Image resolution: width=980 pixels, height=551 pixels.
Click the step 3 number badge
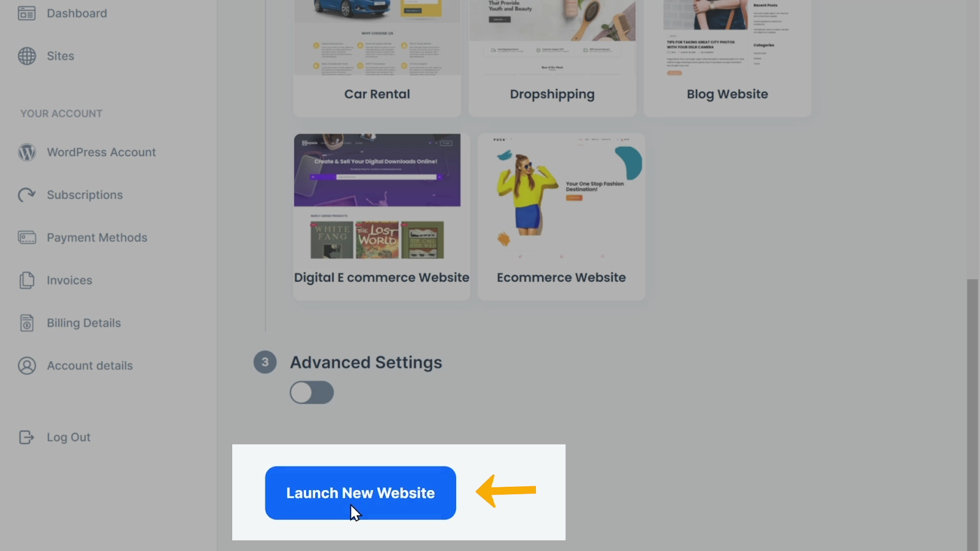click(x=265, y=362)
